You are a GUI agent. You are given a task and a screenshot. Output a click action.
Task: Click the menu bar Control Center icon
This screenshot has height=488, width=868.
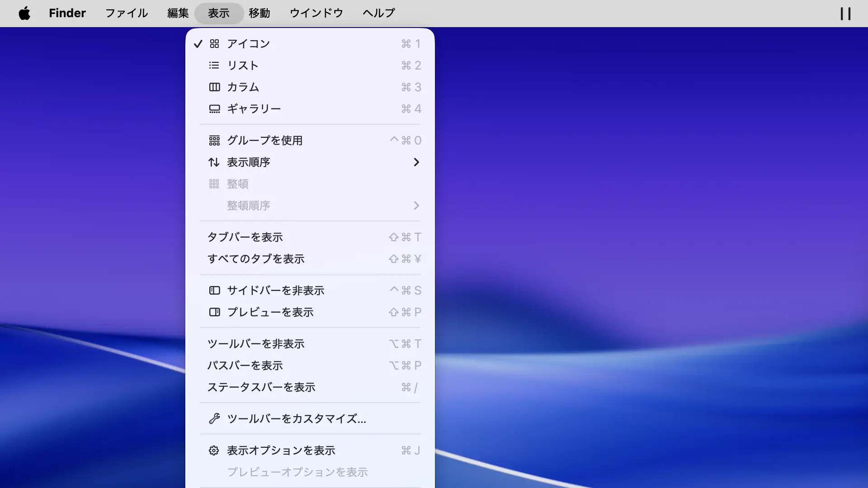845,14
